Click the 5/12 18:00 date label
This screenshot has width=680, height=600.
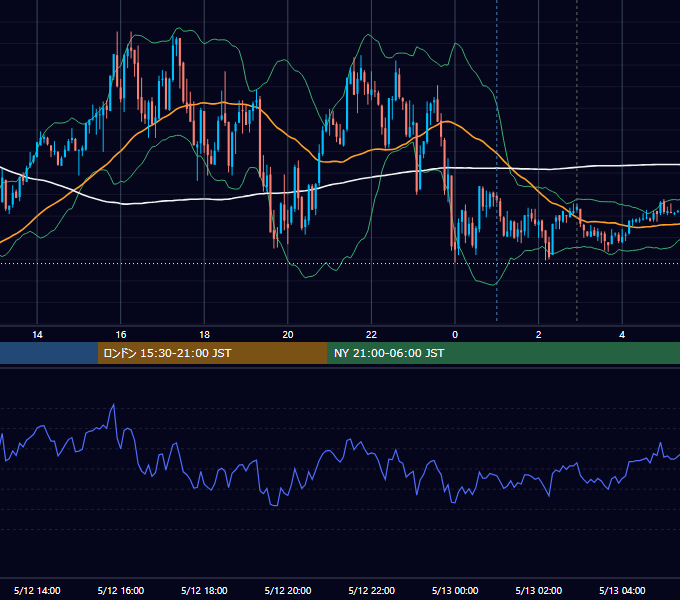tap(204, 590)
